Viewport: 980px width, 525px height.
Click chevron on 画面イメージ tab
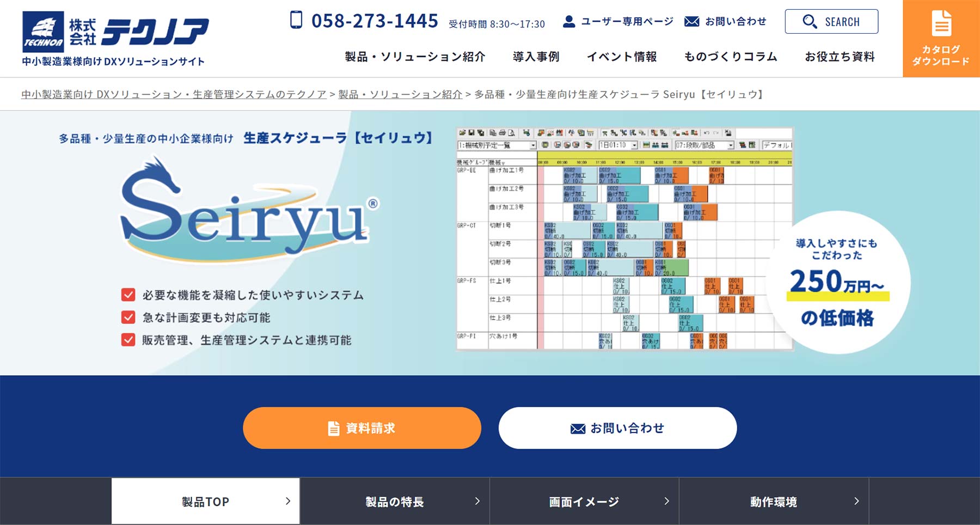coord(667,501)
